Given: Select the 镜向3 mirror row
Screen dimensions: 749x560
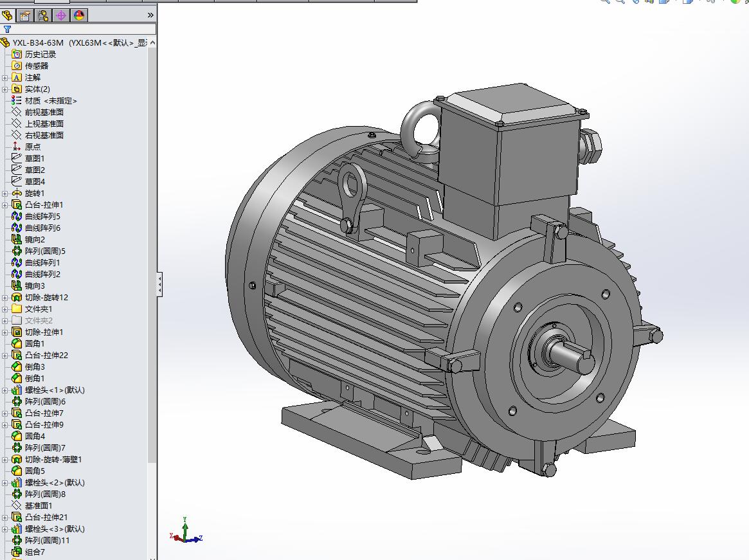Looking at the screenshot, I should (x=29, y=285).
